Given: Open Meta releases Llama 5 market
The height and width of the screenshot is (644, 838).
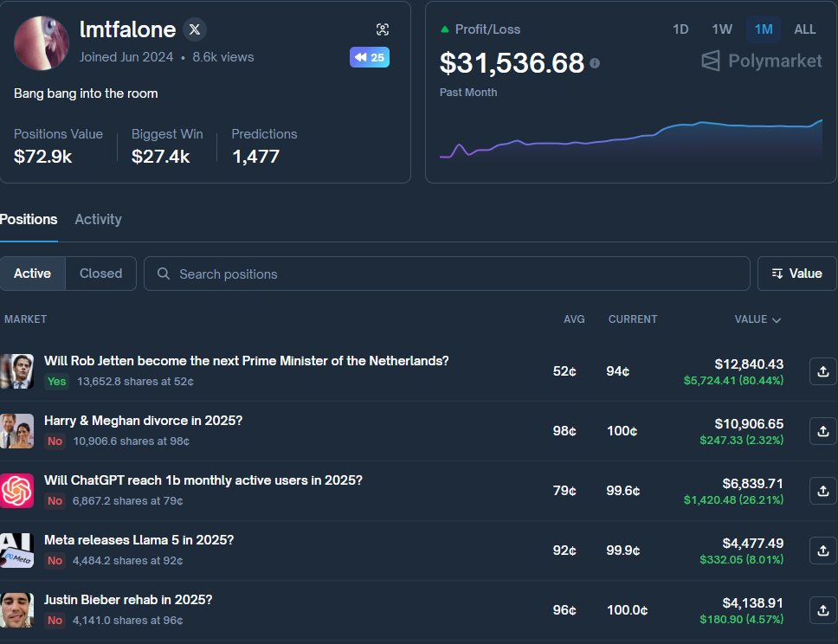Looking at the screenshot, I should pyautogui.click(x=139, y=540).
